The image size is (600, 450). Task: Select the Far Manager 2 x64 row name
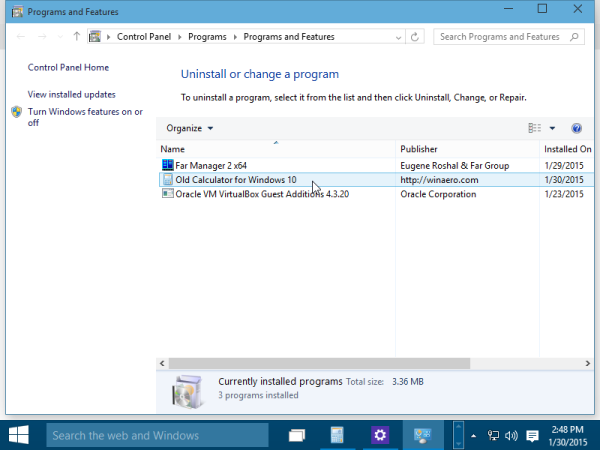[211, 166]
